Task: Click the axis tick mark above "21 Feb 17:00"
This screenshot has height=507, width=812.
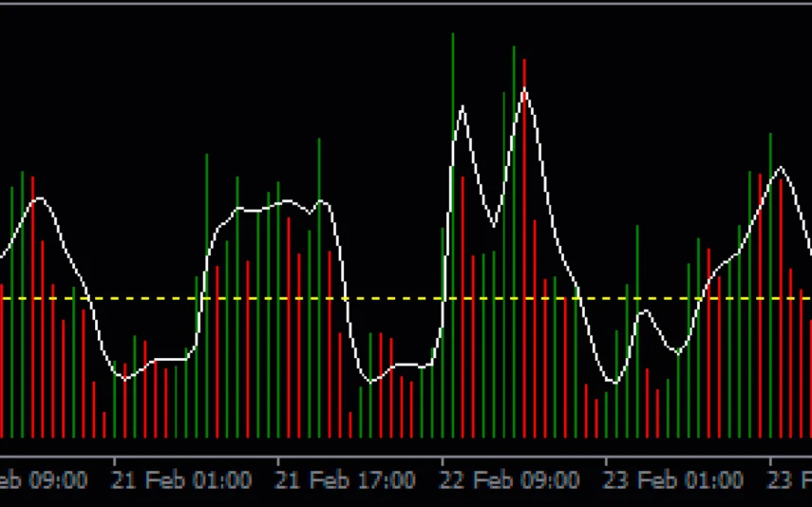Action: [277, 461]
